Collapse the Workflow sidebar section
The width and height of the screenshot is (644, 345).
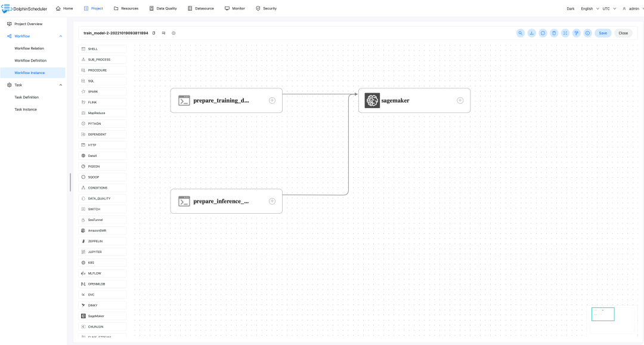coord(61,36)
